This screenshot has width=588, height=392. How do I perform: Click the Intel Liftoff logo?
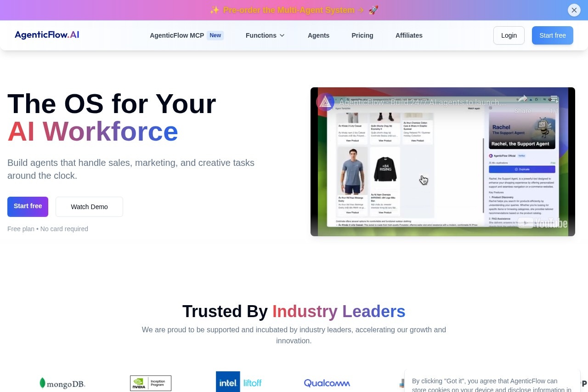(x=239, y=382)
